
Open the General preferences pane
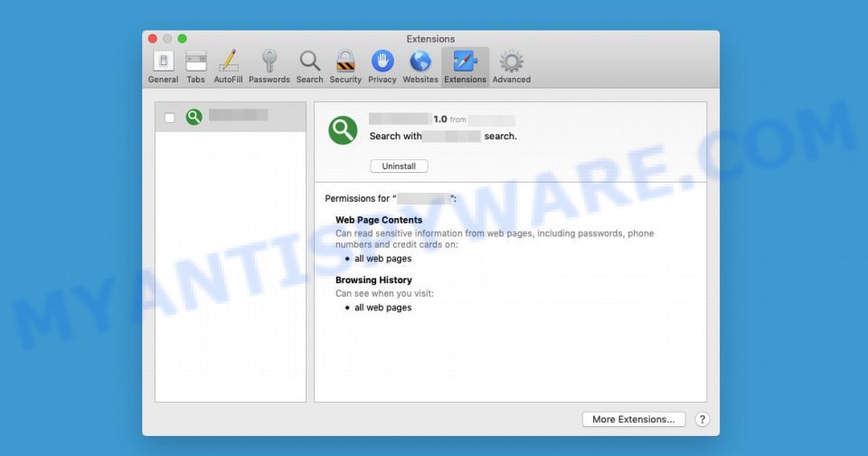[x=163, y=67]
